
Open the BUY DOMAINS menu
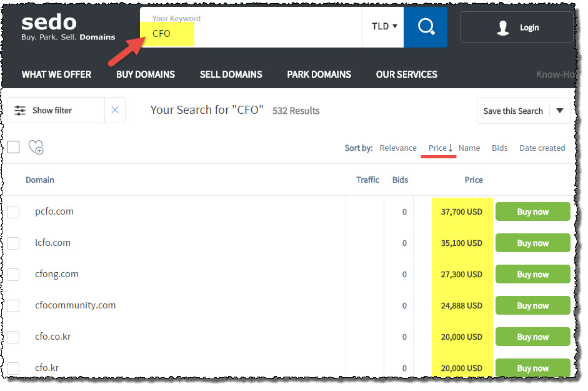coord(146,74)
